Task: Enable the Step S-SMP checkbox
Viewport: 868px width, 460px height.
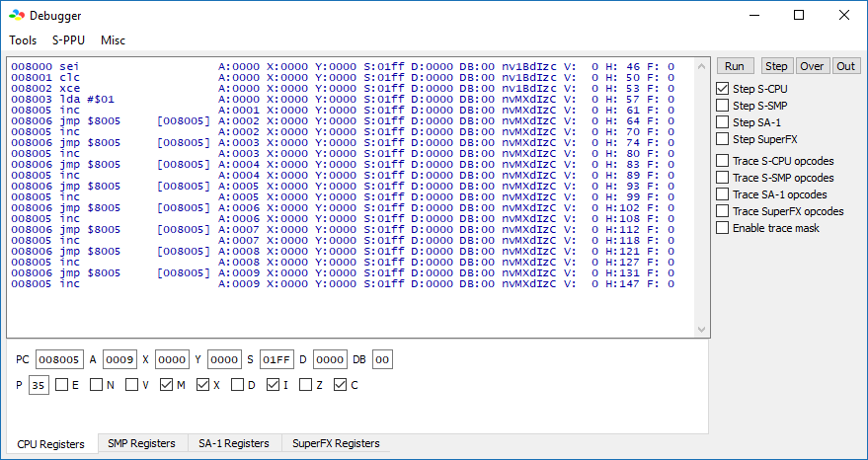Action: (x=723, y=106)
